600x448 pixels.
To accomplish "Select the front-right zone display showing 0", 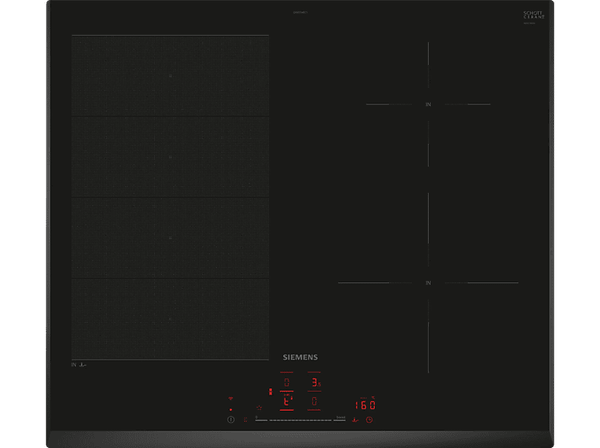I will pos(314,401).
